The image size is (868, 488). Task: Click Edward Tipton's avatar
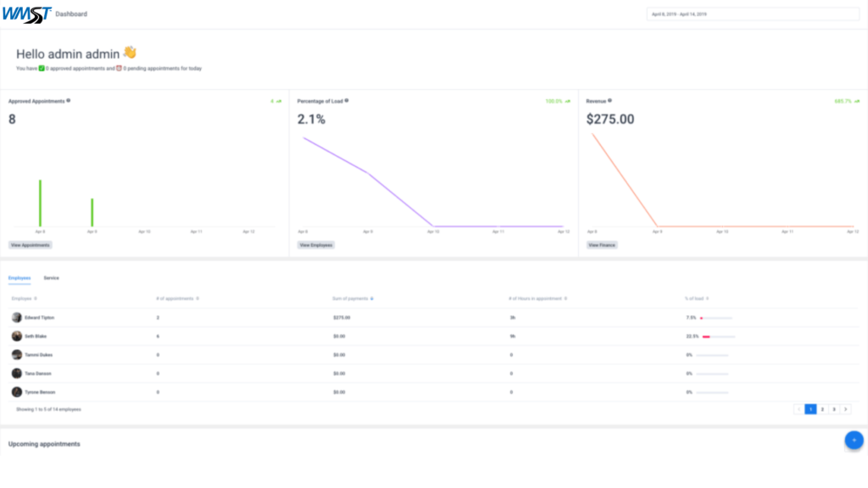(17, 318)
